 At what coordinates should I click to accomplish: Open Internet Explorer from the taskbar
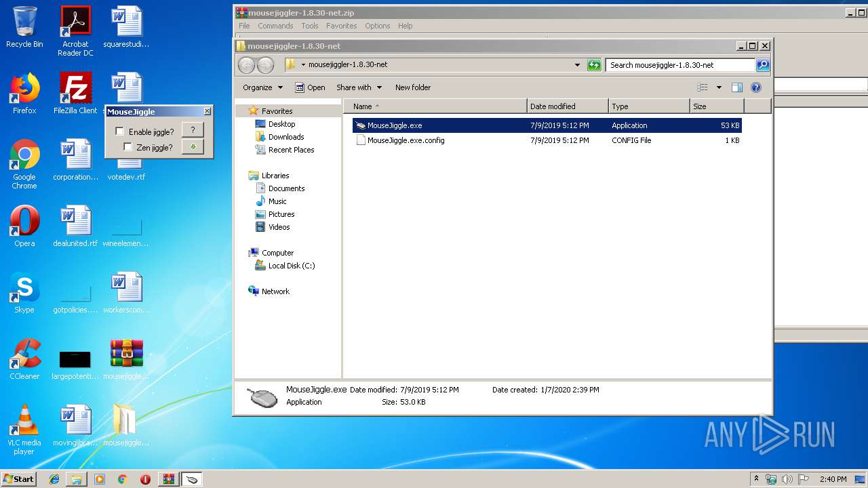(x=54, y=479)
